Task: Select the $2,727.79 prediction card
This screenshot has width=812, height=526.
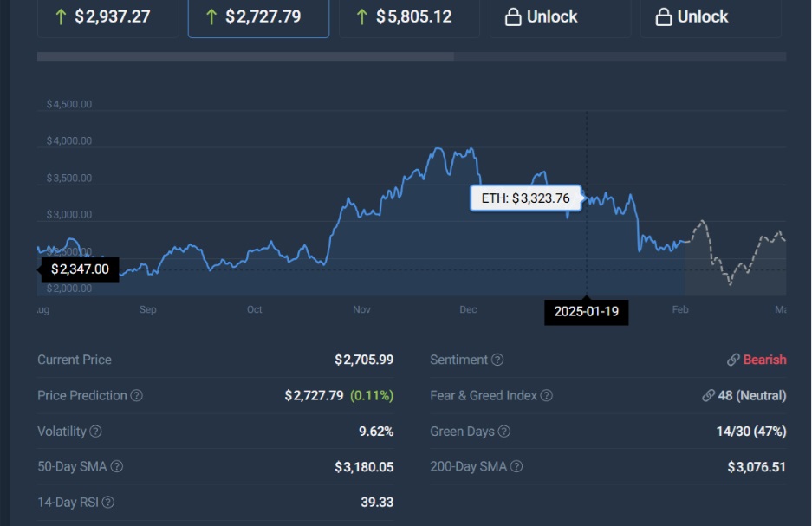Action: 258,16
